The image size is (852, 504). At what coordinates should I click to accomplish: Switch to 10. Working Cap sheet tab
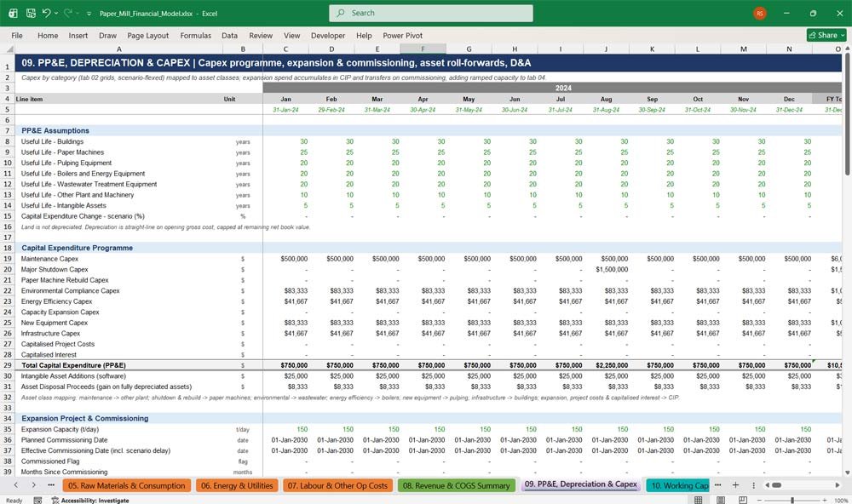679,485
